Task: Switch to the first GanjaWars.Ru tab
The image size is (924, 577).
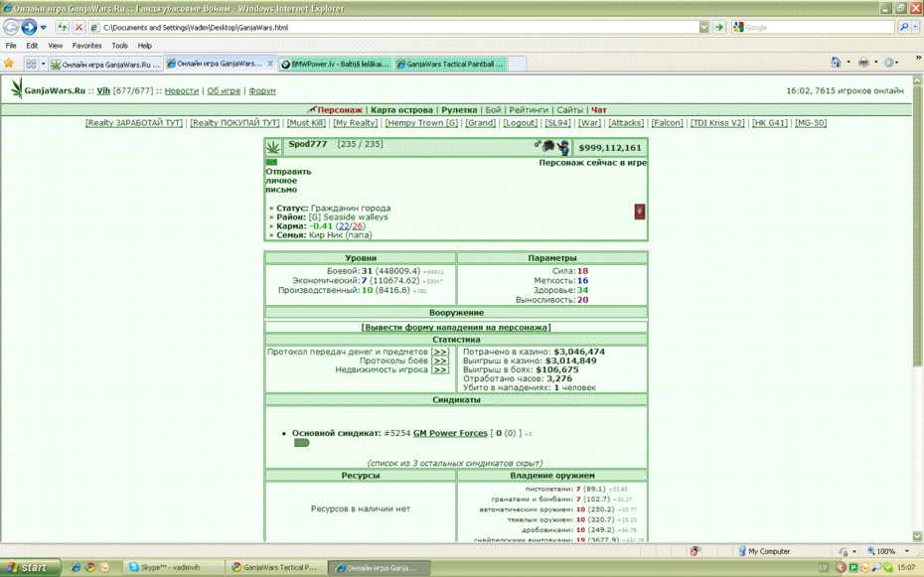Action: point(105,65)
